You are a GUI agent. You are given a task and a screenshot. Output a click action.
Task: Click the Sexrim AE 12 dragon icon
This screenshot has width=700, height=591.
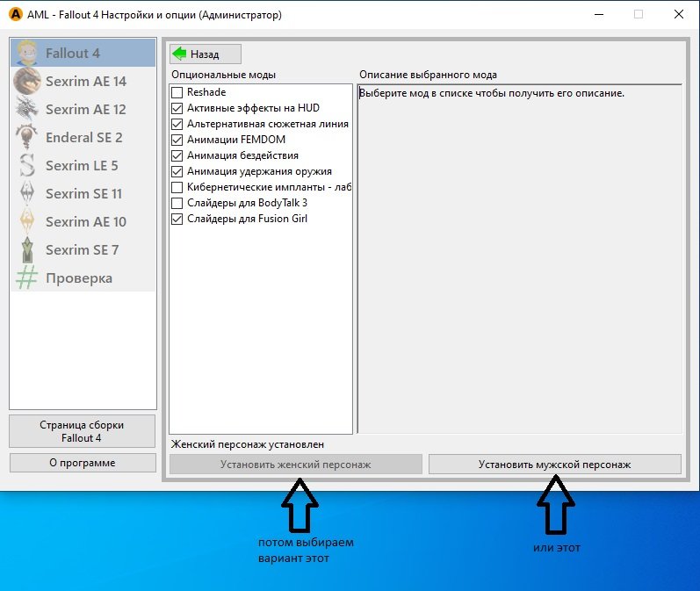coord(27,110)
